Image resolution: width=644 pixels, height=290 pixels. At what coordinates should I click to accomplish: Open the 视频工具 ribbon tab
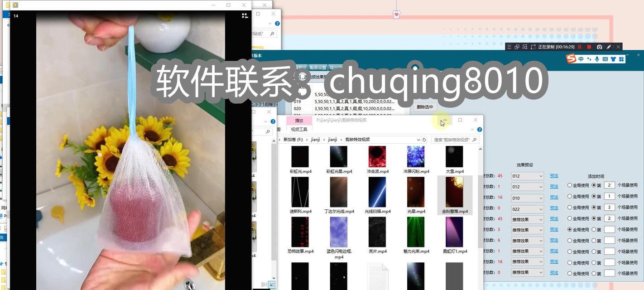299,130
